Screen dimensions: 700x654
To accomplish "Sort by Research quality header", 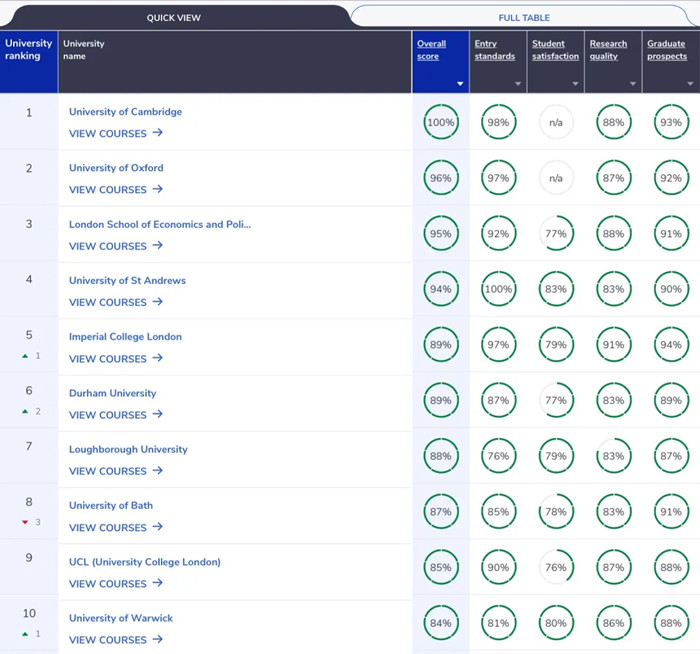I will point(608,50).
